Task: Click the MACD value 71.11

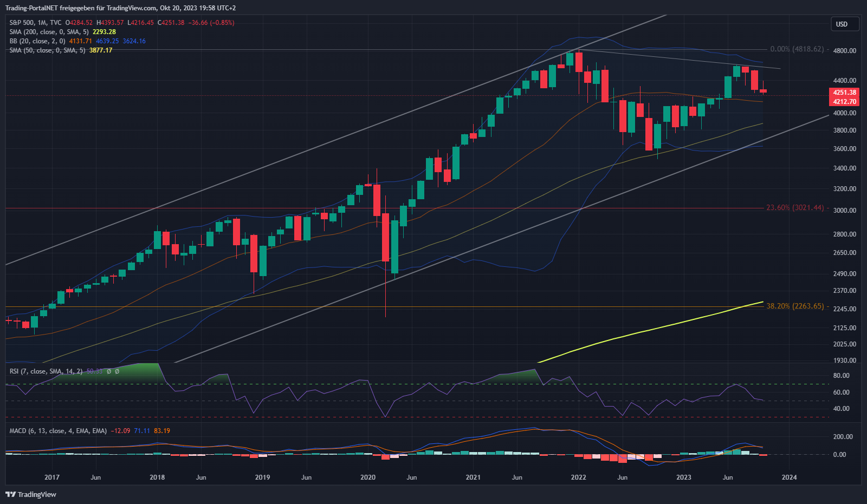Action: (x=142, y=431)
